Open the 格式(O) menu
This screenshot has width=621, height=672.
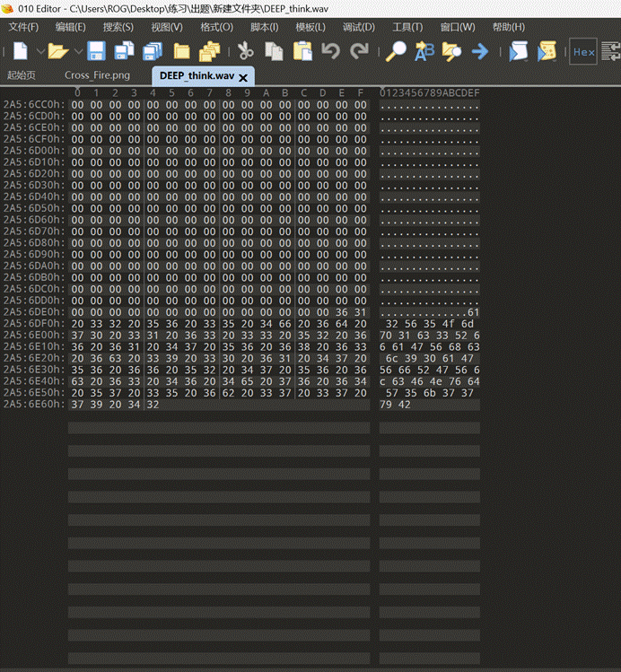(217, 27)
